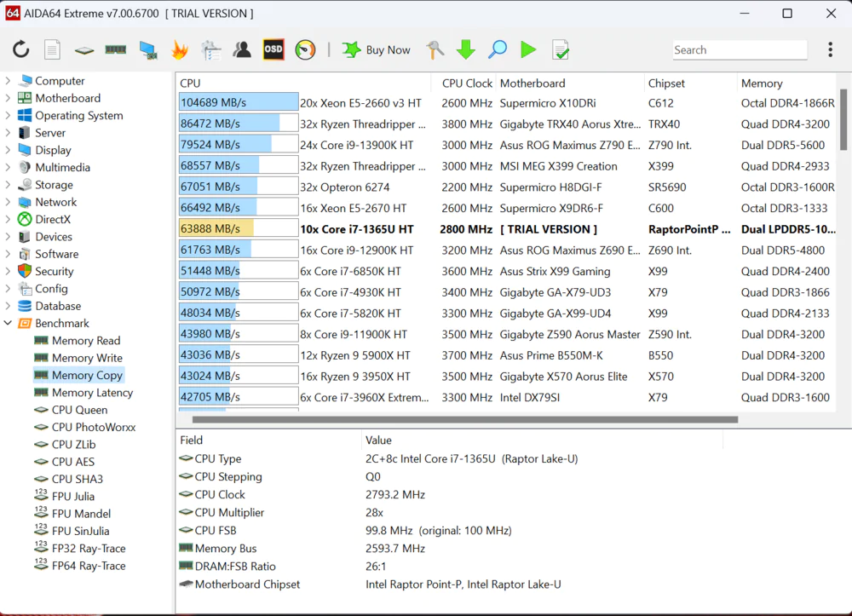This screenshot has height=616, width=852.
Task: Open the CPU Queen benchmark
Action: click(79, 410)
